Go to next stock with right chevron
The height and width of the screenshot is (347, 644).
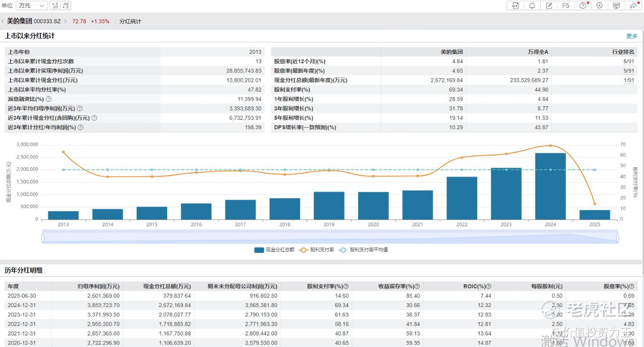65,21
